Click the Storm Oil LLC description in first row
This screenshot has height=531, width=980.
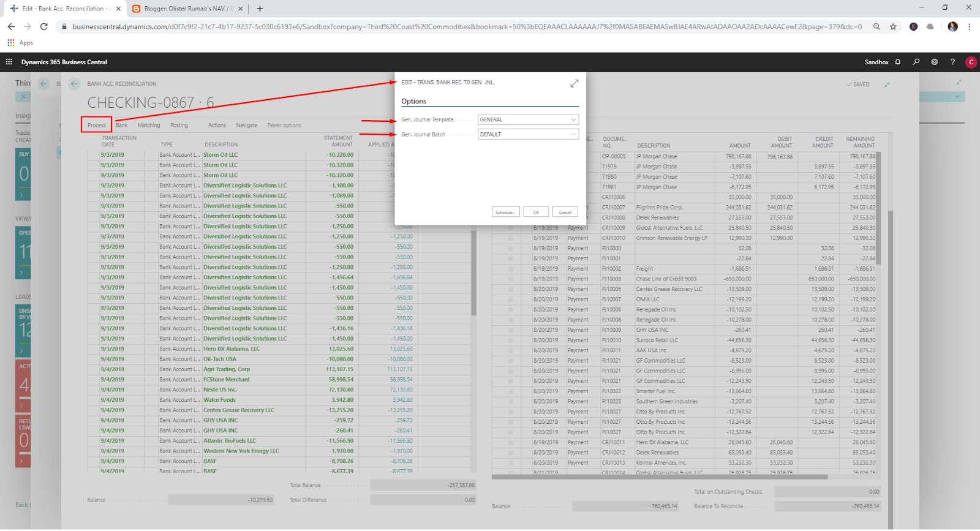tap(221, 155)
